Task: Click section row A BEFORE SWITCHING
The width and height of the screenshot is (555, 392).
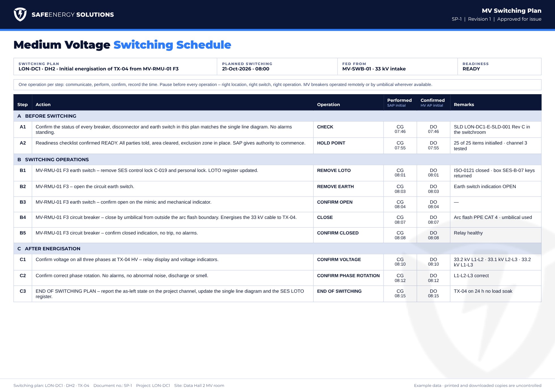Action: (277, 116)
